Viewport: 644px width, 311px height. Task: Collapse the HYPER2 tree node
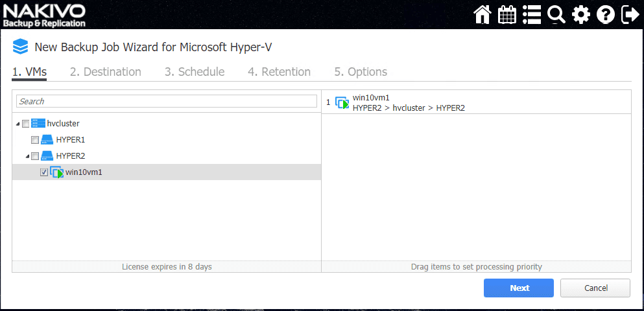(x=27, y=157)
